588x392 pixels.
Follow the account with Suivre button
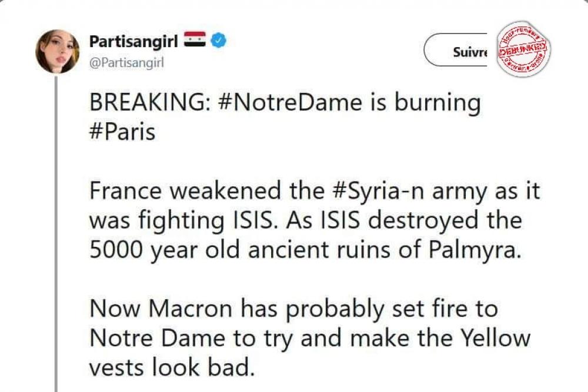point(456,50)
